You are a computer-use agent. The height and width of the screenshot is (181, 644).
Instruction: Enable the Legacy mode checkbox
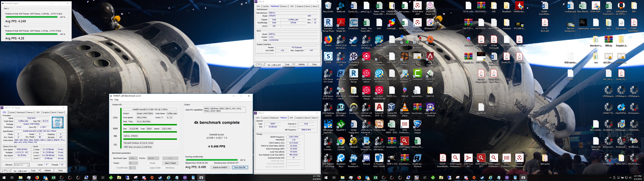click(x=148, y=168)
